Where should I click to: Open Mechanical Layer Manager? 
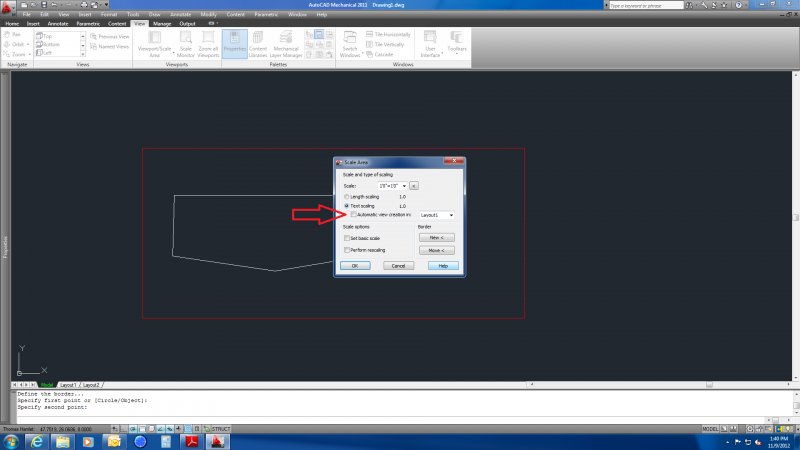tap(286, 44)
